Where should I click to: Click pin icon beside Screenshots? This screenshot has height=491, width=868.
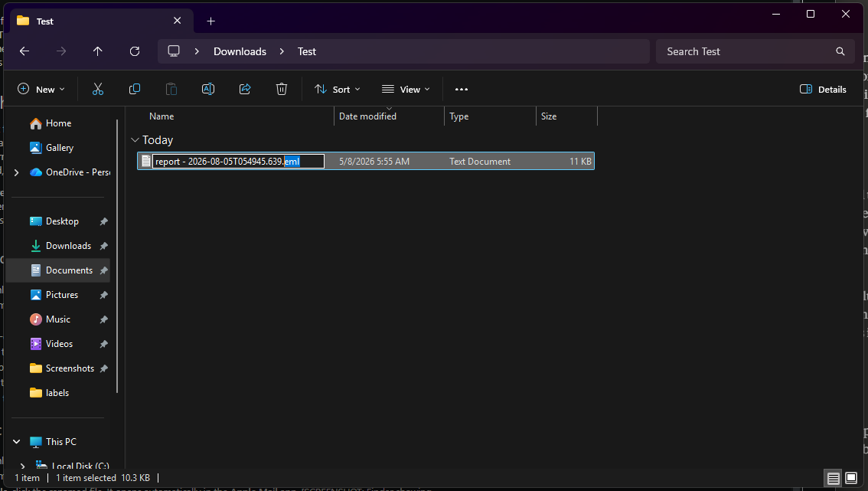103,368
